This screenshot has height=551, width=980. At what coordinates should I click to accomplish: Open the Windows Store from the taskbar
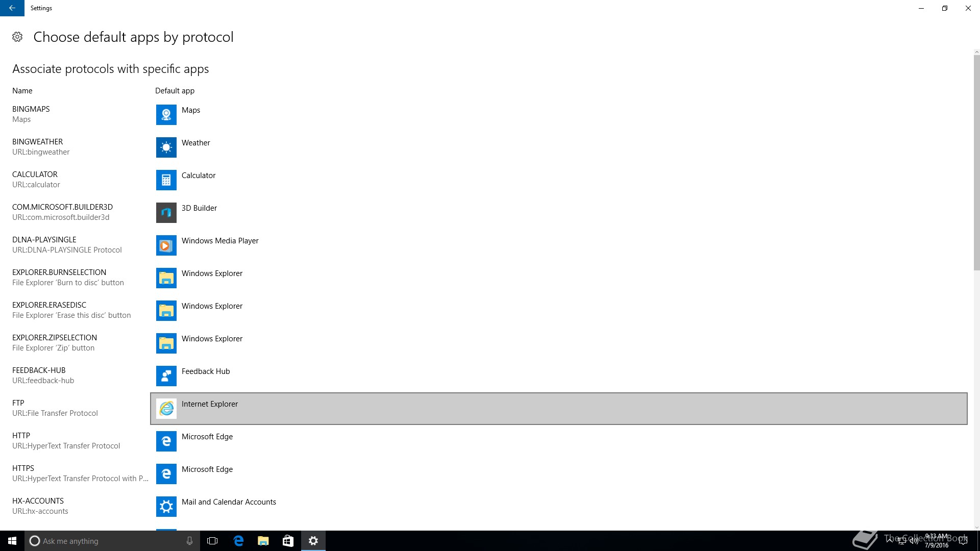[288, 541]
